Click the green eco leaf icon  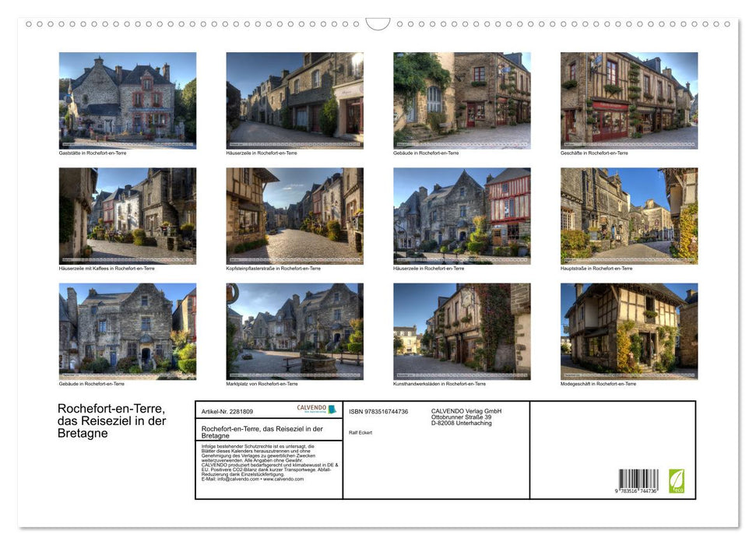coord(677,481)
